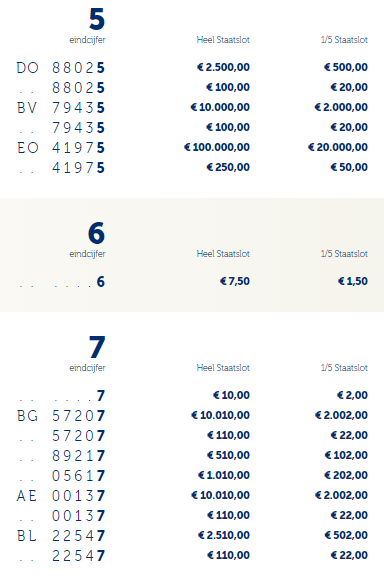
Task: Click the €250,00 prize amount
Action: [228, 167]
